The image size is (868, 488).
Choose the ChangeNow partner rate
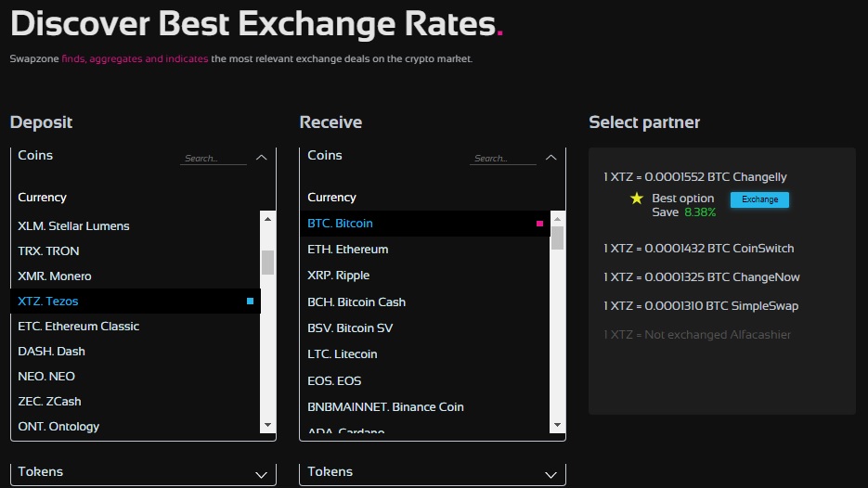coord(701,277)
